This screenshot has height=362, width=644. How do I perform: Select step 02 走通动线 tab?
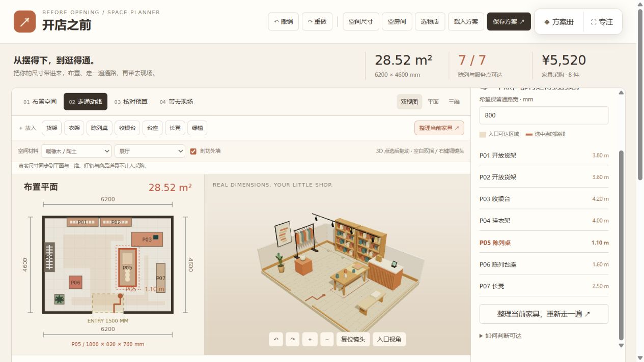pyautogui.click(x=86, y=102)
